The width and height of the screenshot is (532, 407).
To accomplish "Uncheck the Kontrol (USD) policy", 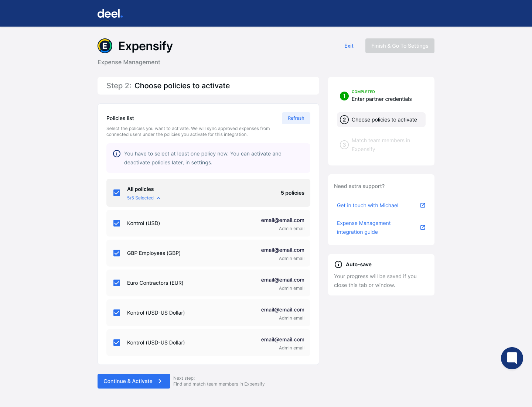I will click(117, 223).
